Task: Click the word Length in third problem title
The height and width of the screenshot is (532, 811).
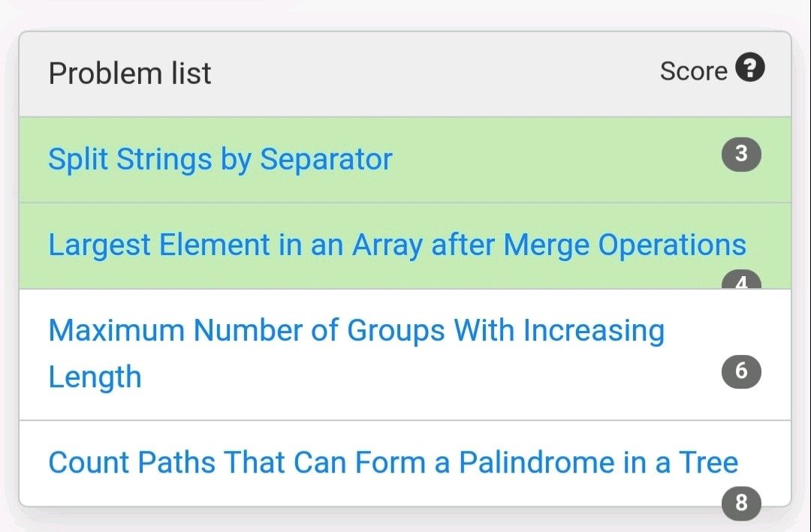Action: [95, 377]
